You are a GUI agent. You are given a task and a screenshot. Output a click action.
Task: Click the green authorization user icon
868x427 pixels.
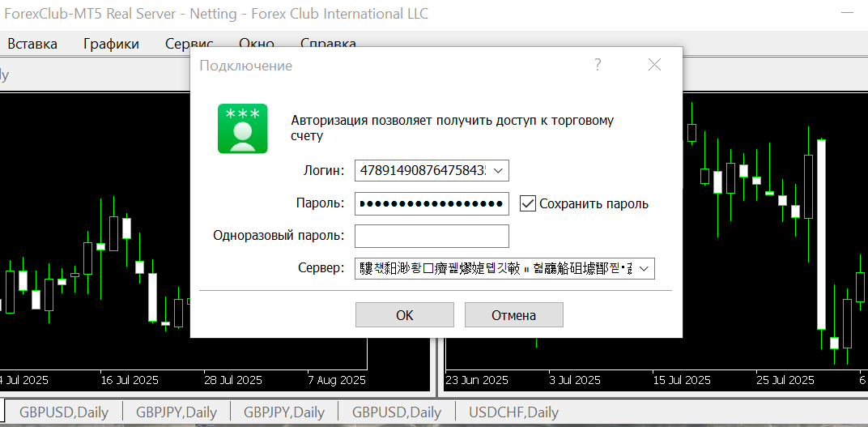(x=242, y=129)
